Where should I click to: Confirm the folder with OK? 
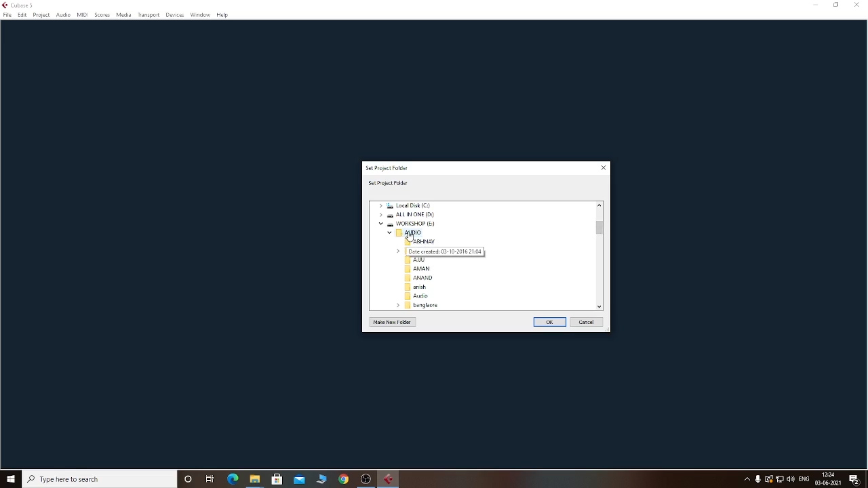tap(550, 322)
